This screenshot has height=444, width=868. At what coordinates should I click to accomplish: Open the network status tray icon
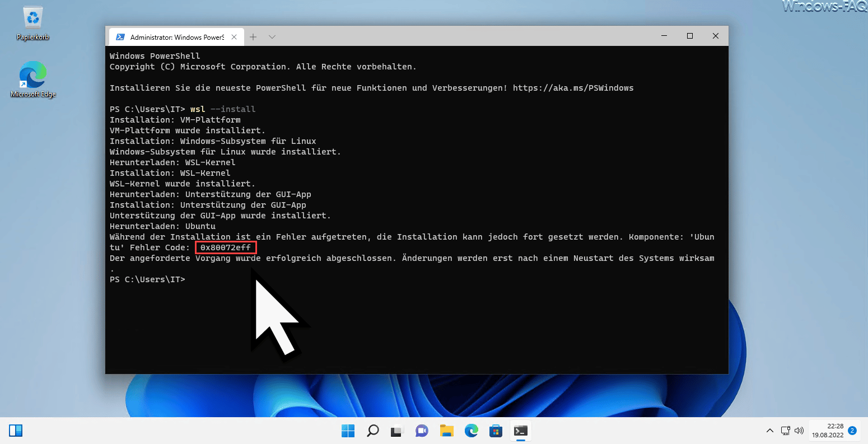[786, 431]
